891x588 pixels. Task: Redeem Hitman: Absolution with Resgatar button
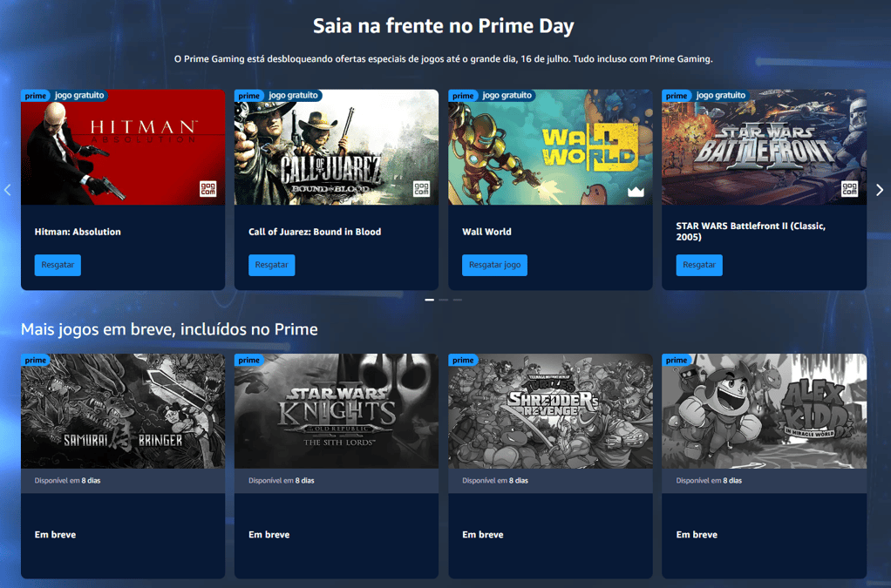(58, 265)
